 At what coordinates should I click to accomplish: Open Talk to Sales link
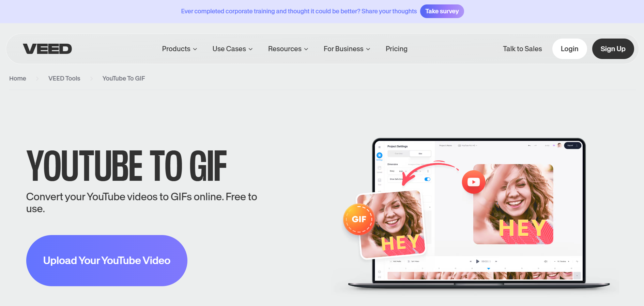coord(522,49)
